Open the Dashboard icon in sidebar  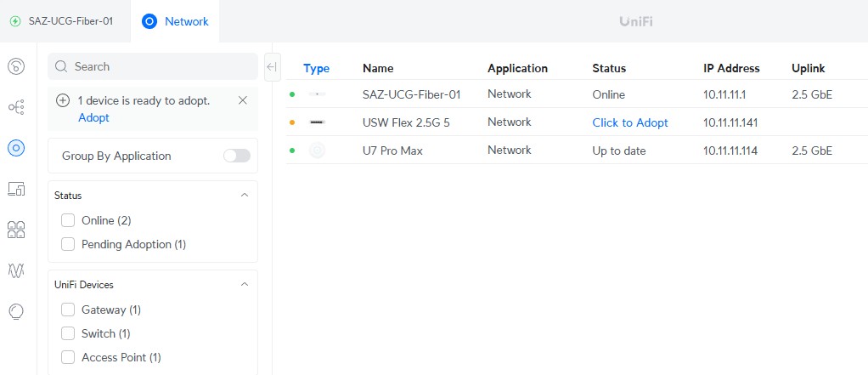[x=15, y=66]
